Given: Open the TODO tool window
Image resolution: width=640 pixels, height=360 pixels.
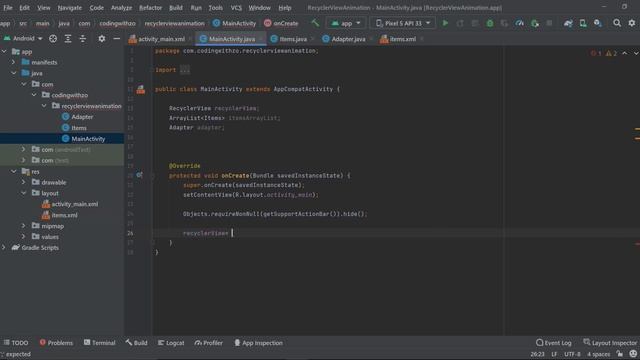Looking at the screenshot, I should [x=16, y=343].
